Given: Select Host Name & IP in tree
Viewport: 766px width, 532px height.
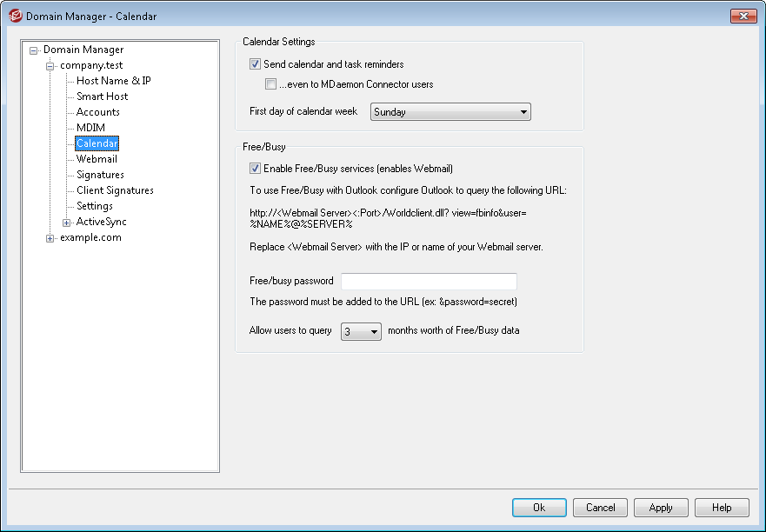Looking at the screenshot, I should tap(113, 81).
